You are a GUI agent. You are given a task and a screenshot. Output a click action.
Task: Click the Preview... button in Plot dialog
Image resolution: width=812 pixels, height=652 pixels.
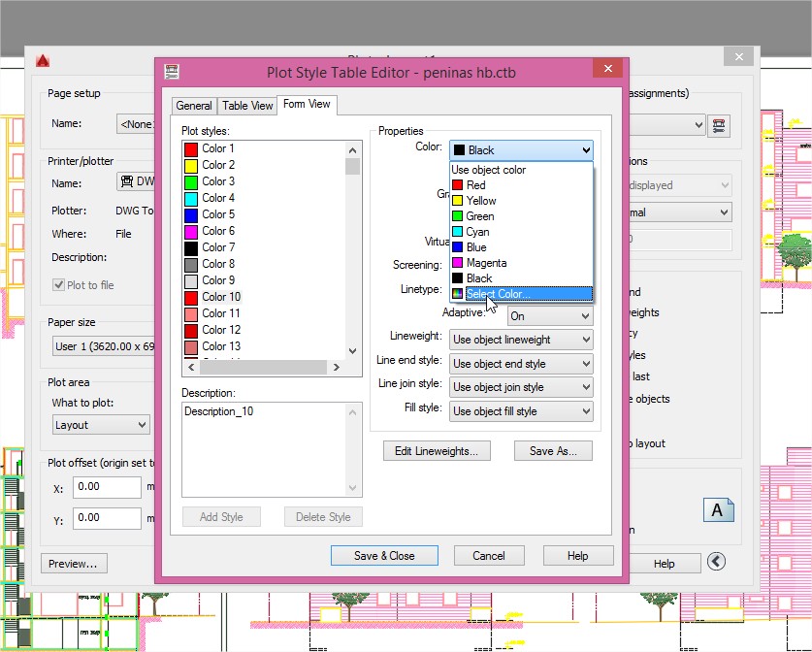coord(74,564)
